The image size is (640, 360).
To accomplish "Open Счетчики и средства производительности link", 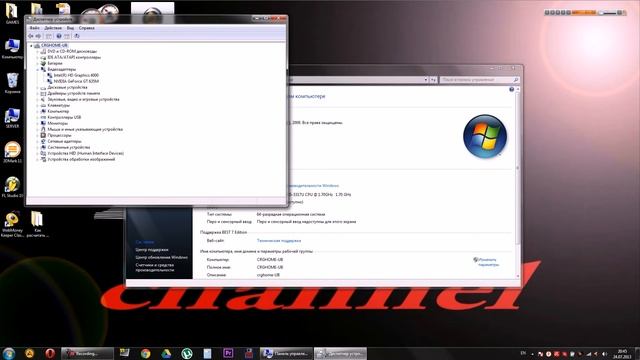I will pyautogui.click(x=155, y=267).
